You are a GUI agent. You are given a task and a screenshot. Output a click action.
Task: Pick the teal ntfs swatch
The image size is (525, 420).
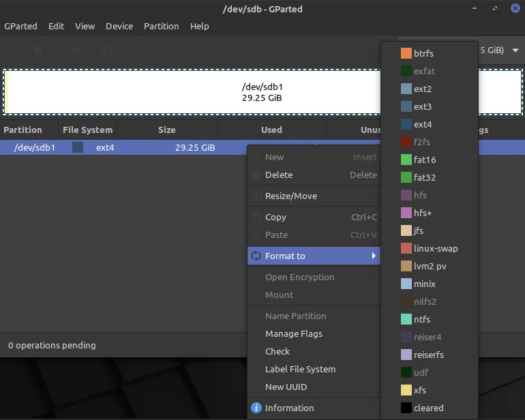pos(406,319)
